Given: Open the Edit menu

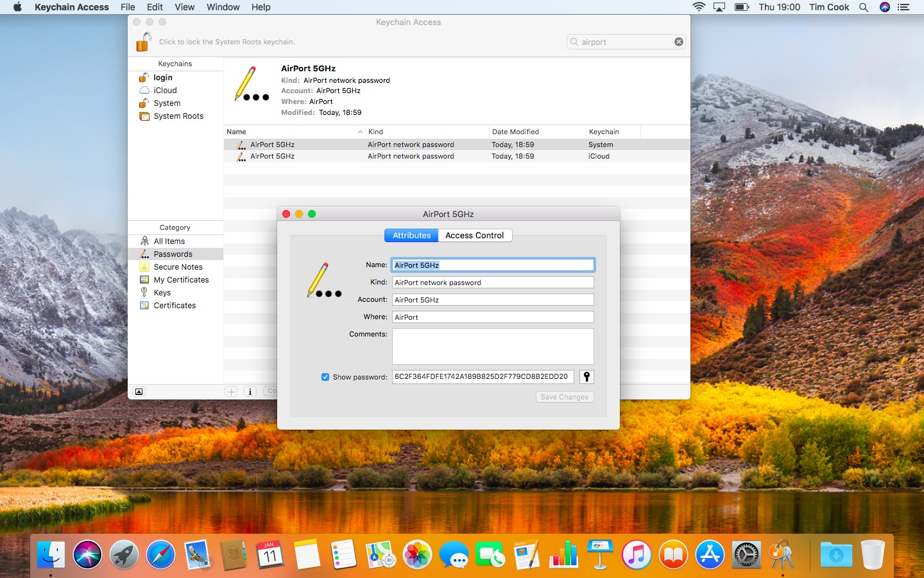Looking at the screenshot, I should [155, 7].
